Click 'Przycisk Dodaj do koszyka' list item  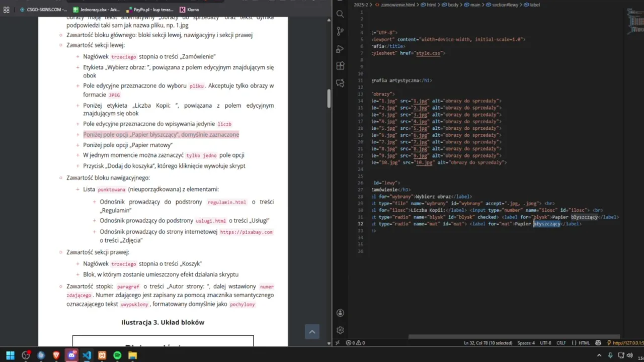pyautogui.click(x=164, y=166)
